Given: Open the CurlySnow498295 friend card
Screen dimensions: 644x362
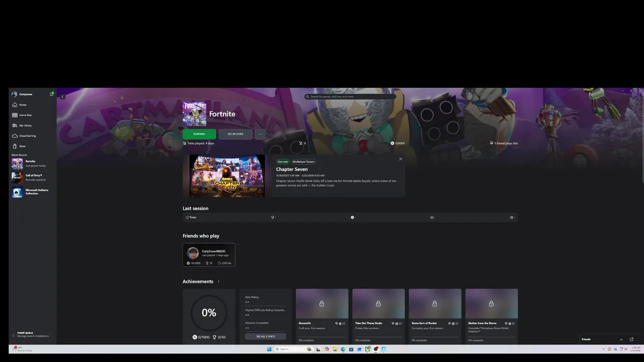Looking at the screenshot, I should (x=209, y=255).
